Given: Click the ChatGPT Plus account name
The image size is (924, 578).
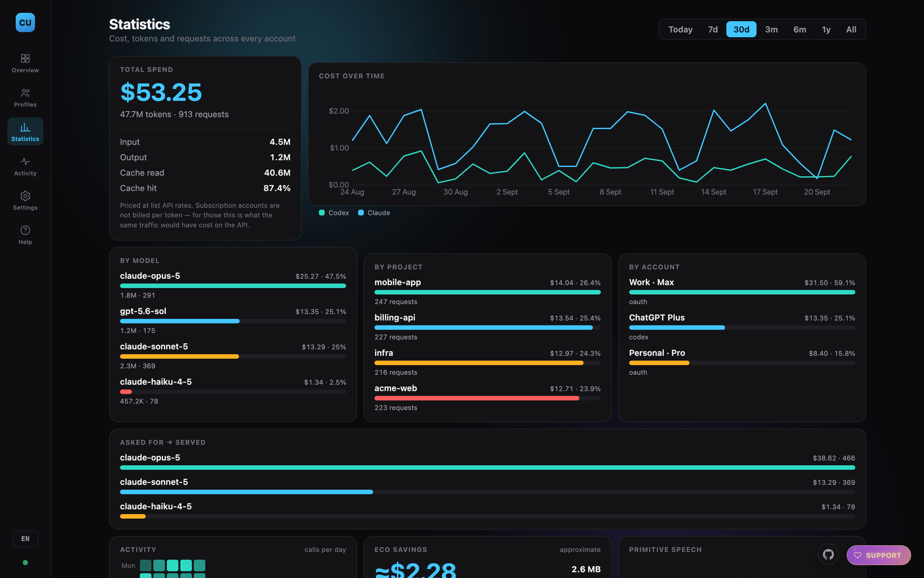Looking at the screenshot, I should point(657,317).
